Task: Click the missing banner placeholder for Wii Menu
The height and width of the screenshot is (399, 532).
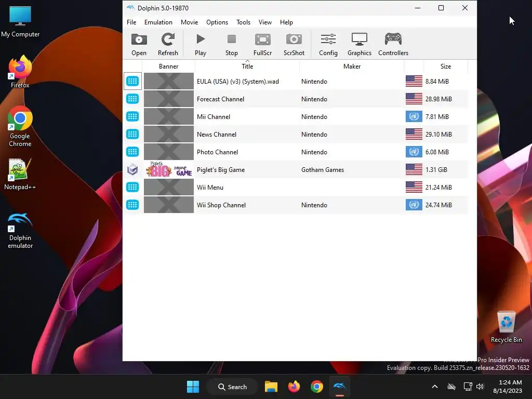Action: (169, 187)
